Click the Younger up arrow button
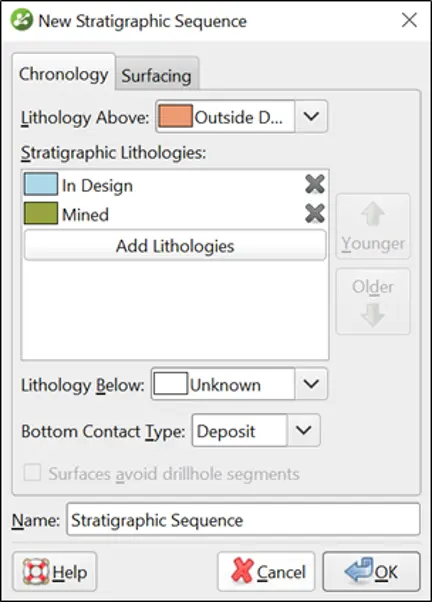 tap(373, 226)
